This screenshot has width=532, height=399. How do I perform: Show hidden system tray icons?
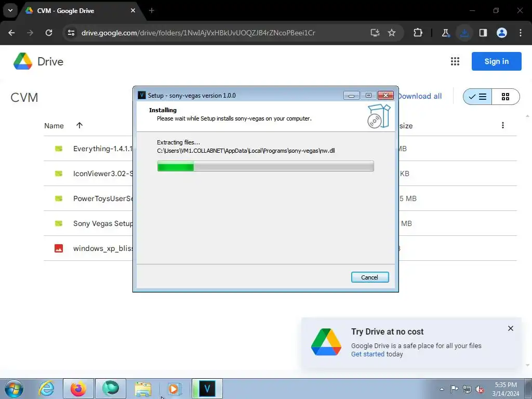pyautogui.click(x=442, y=389)
